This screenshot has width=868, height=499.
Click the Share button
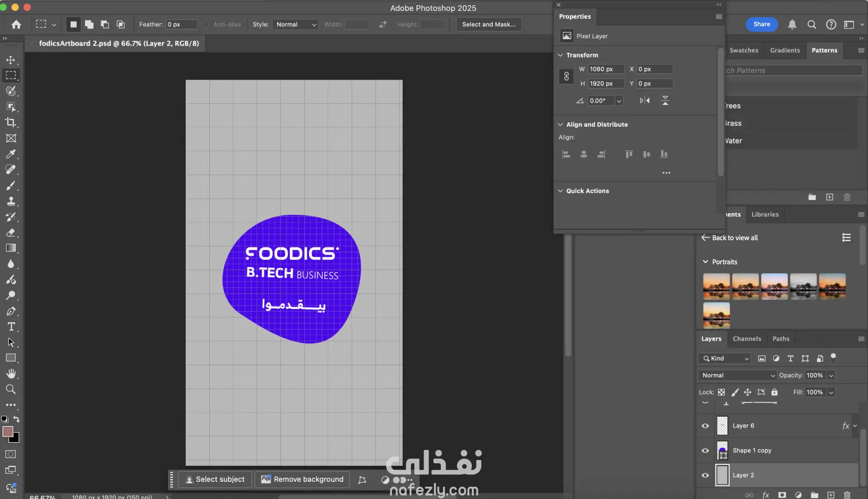[x=762, y=24]
